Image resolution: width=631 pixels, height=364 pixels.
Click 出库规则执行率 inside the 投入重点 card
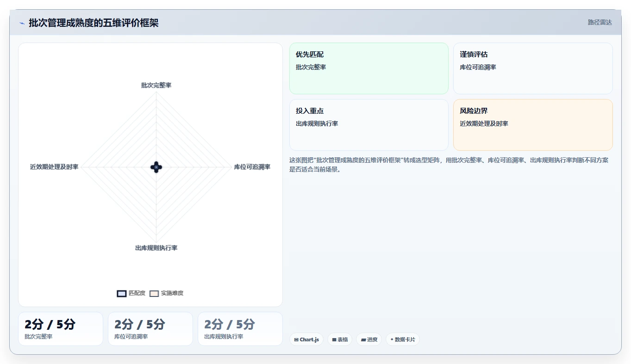pyautogui.click(x=317, y=123)
